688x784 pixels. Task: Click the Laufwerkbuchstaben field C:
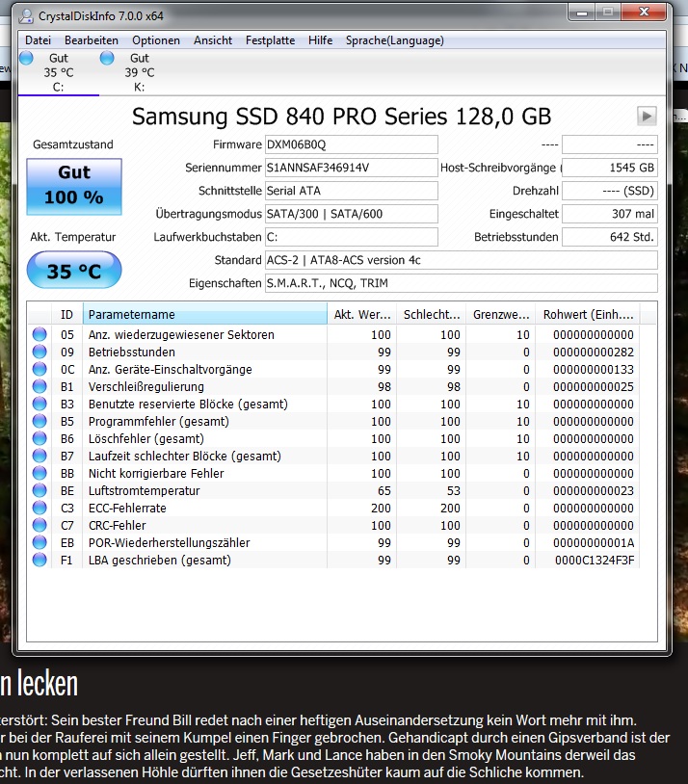pos(352,237)
